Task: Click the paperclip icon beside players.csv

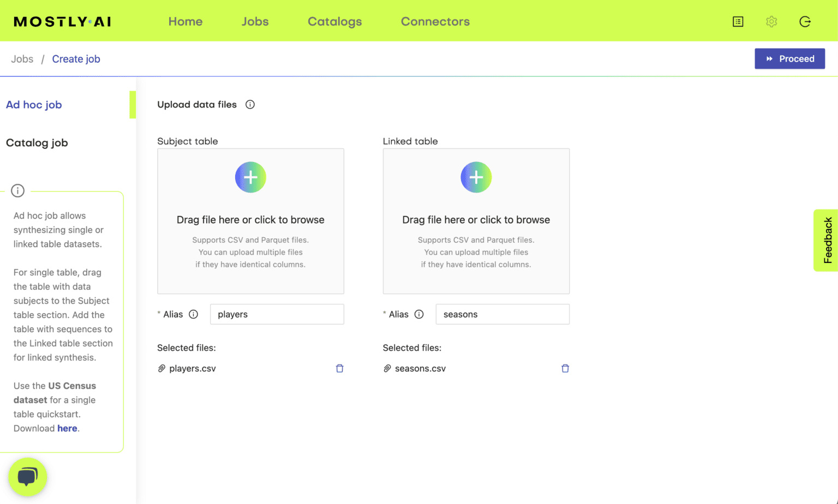Action: [x=161, y=369]
